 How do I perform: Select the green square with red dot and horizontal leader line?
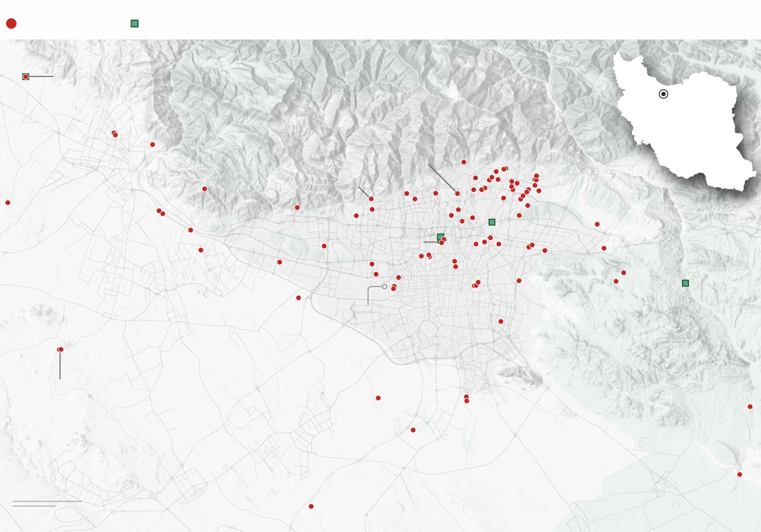pyautogui.click(x=25, y=77)
